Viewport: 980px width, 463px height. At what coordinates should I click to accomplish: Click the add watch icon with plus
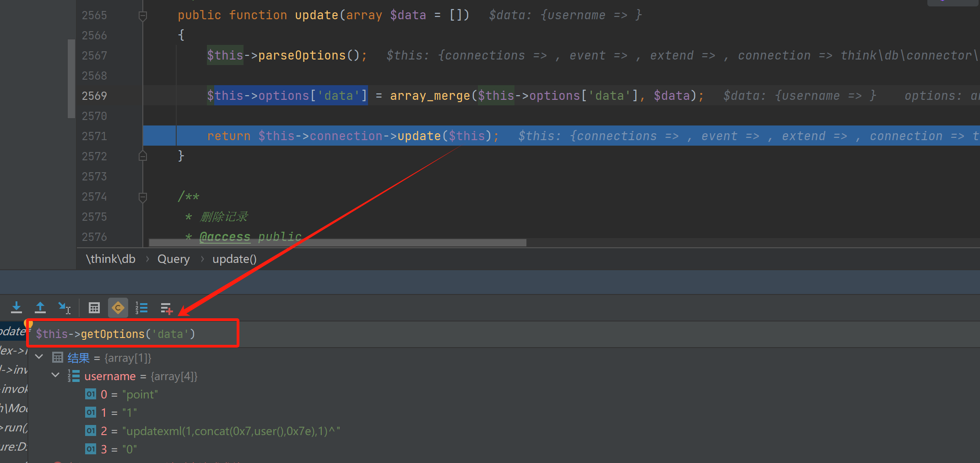pos(167,309)
